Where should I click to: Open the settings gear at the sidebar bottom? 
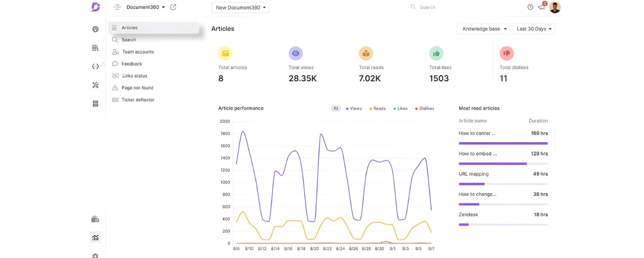pos(95,255)
